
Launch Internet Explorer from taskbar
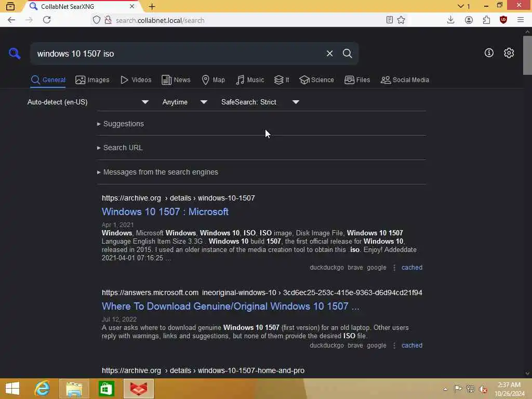[x=42, y=389]
